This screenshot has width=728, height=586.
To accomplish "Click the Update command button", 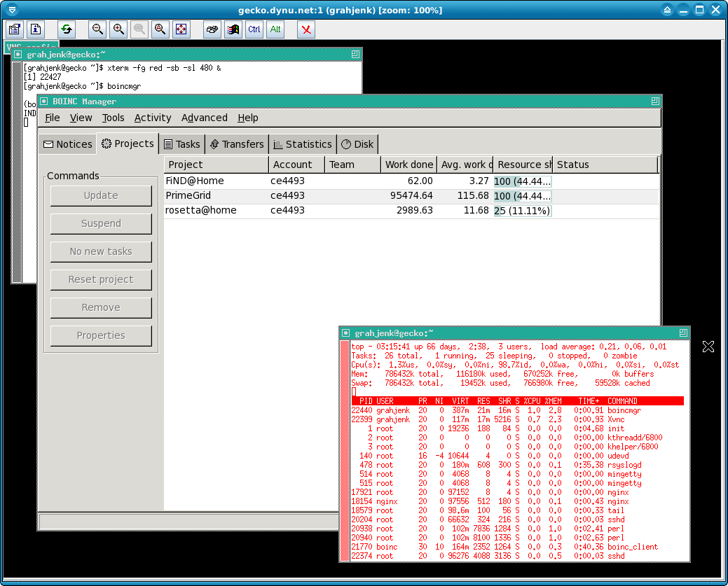I will (x=101, y=196).
